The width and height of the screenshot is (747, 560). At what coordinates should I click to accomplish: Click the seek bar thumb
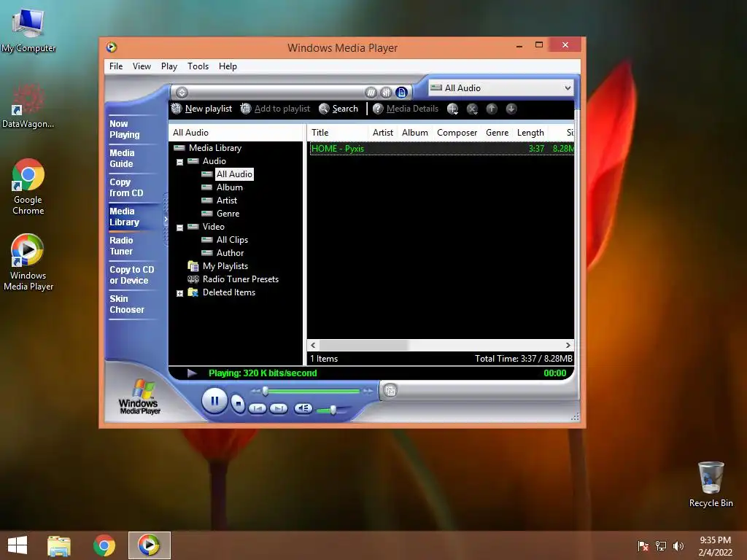(x=266, y=391)
